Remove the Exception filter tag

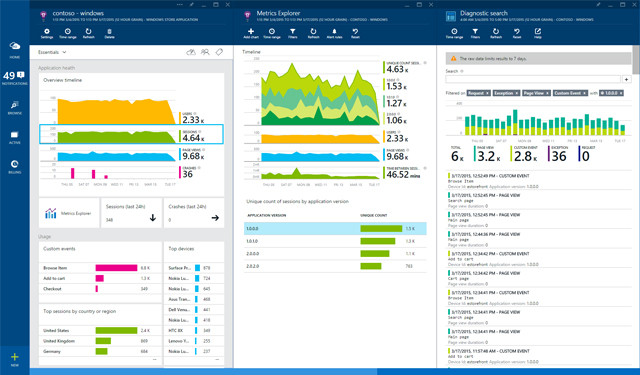pos(517,93)
